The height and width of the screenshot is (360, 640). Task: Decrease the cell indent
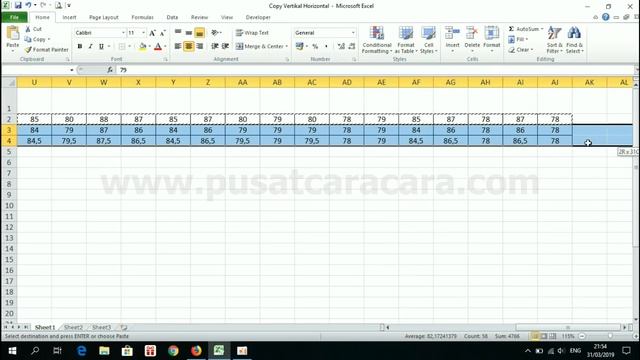215,46
